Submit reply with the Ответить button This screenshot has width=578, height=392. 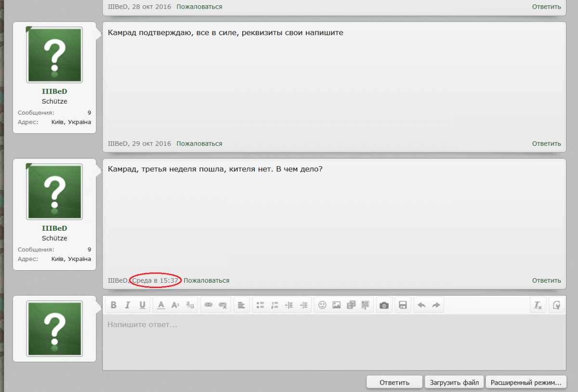[x=394, y=382]
